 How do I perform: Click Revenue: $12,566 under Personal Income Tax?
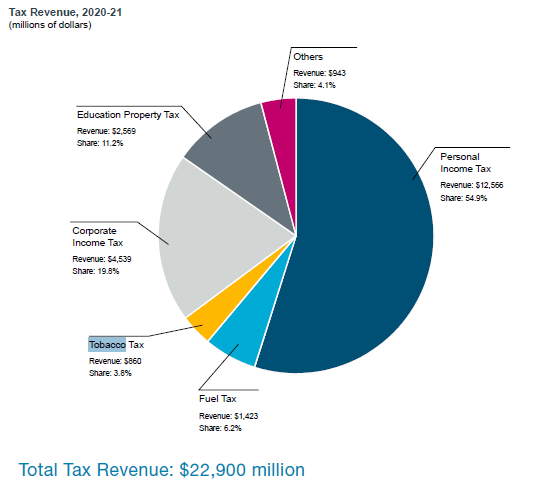[471, 185]
